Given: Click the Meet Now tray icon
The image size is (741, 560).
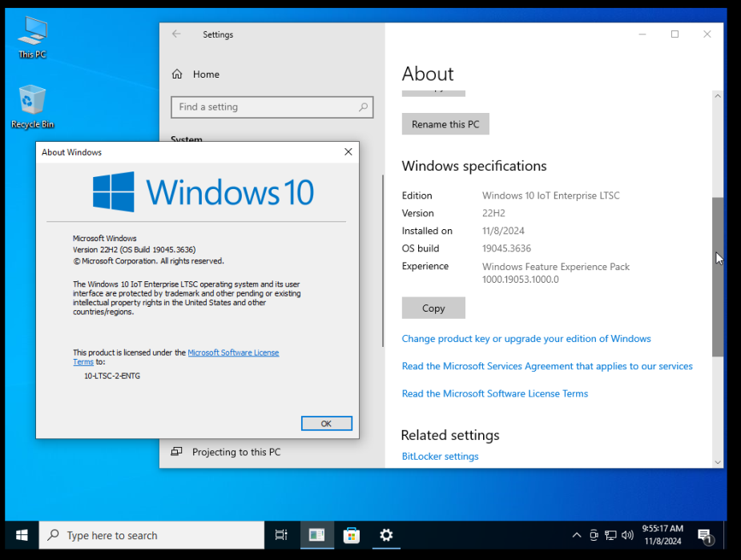Looking at the screenshot, I should click(x=594, y=535).
